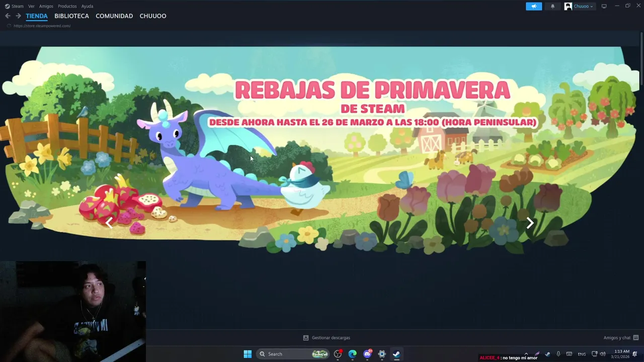Click the chat icon beside Amigos y chat
Viewport: 644px width, 362px height.
coord(636,338)
